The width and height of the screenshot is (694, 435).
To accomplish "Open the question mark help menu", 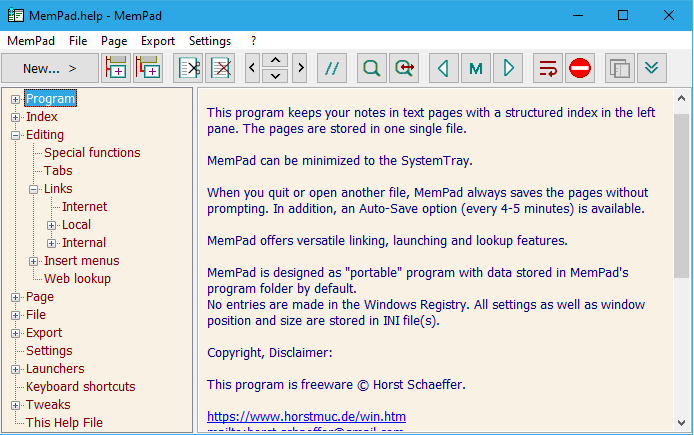I will [x=253, y=41].
